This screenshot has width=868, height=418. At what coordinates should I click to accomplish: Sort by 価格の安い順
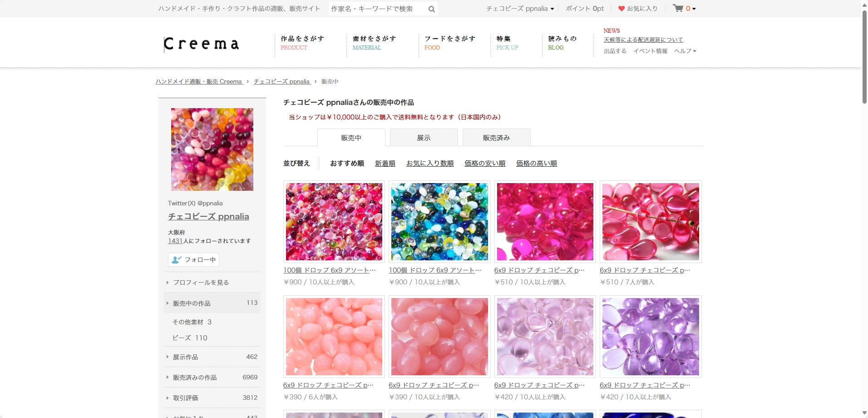[485, 164]
